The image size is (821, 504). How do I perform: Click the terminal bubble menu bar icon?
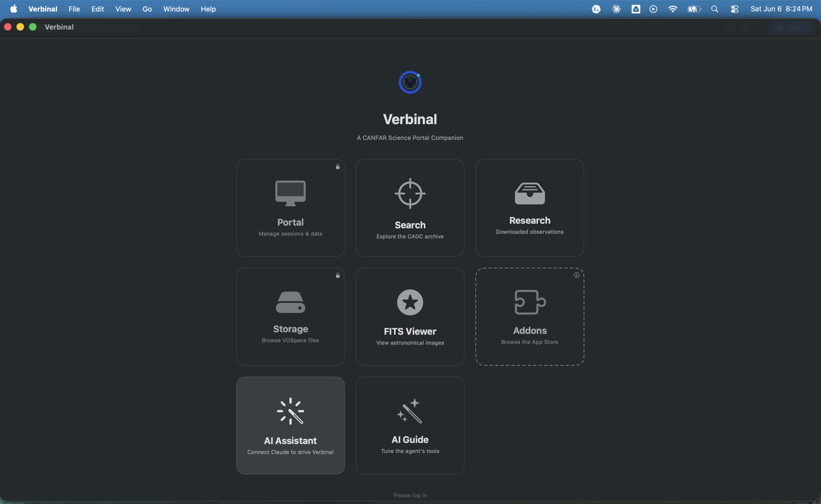tap(596, 9)
